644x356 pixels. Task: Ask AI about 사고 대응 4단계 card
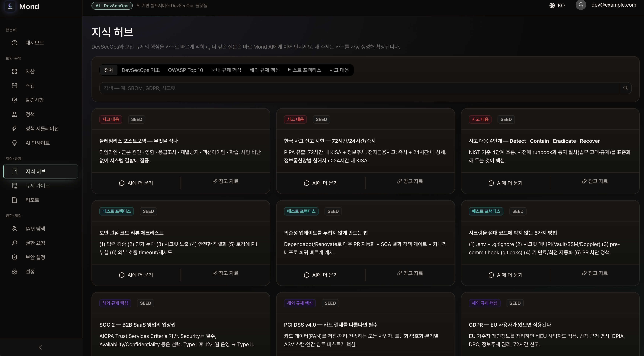[506, 183]
